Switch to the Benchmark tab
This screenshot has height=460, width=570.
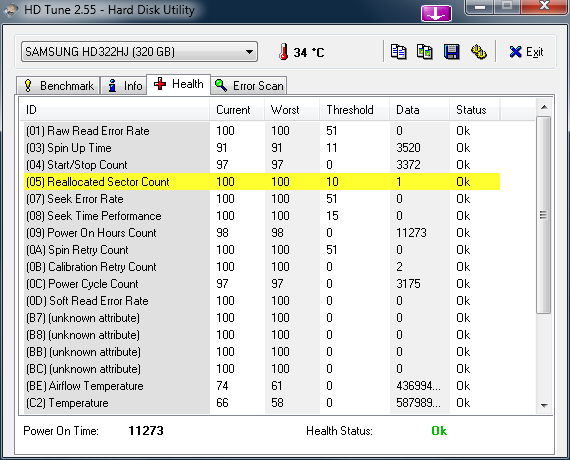click(x=58, y=86)
